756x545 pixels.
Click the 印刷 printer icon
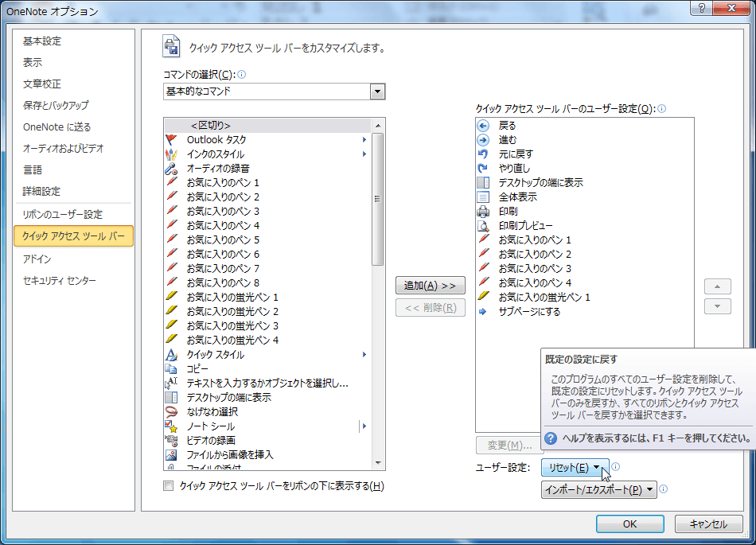click(483, 211)
